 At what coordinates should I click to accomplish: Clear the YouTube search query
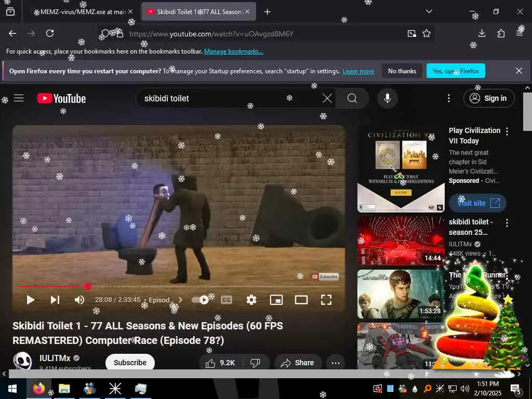coord(327,98)
